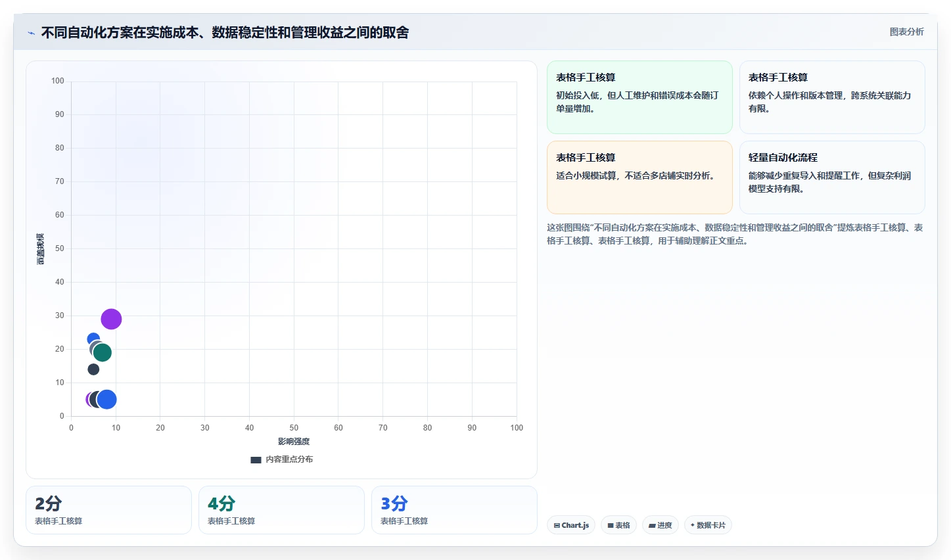Open the card about 依赖个人操作和版本管理
Image resolution: width=951 pixels, height=560 pixels.
click(x=832, y=97)
